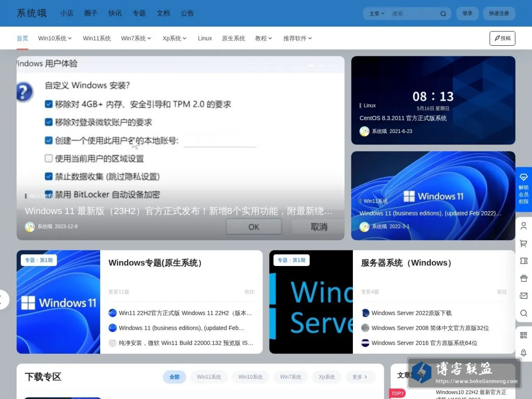The height and width of the screenshot is (399, 532).
Task: Select Win11系统 filter tab in 下载专区
Action: click(x=209, y=377)
